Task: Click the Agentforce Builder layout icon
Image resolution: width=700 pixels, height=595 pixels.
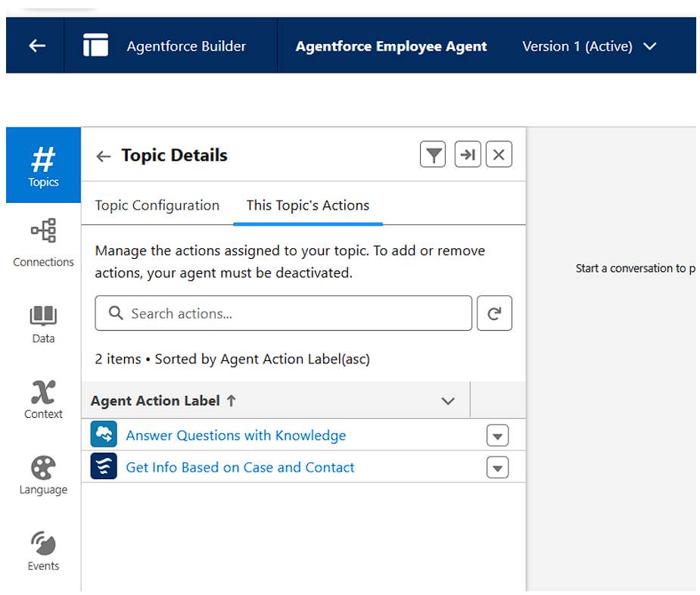Action: [95, 45]
